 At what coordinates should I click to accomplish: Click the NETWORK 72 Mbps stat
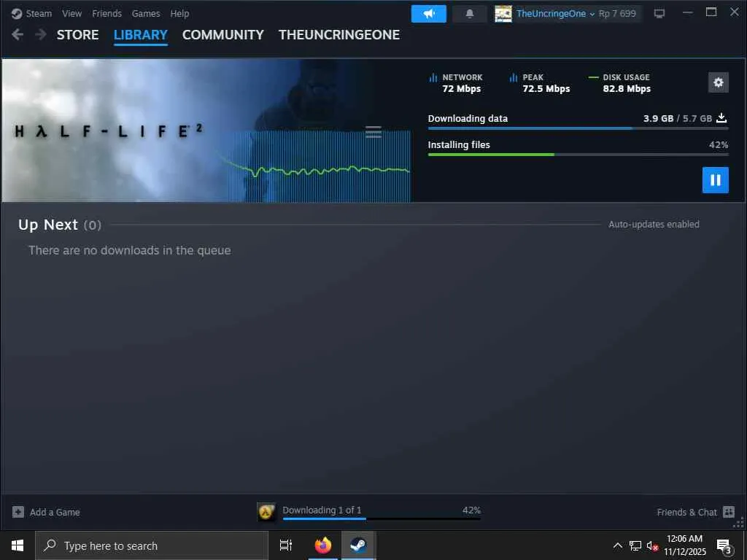tap(456, 83)
